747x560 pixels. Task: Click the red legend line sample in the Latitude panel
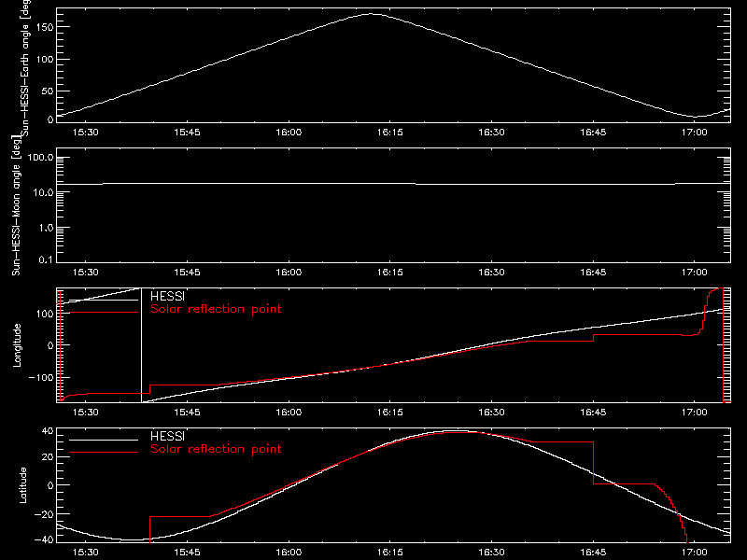point(104,453)
